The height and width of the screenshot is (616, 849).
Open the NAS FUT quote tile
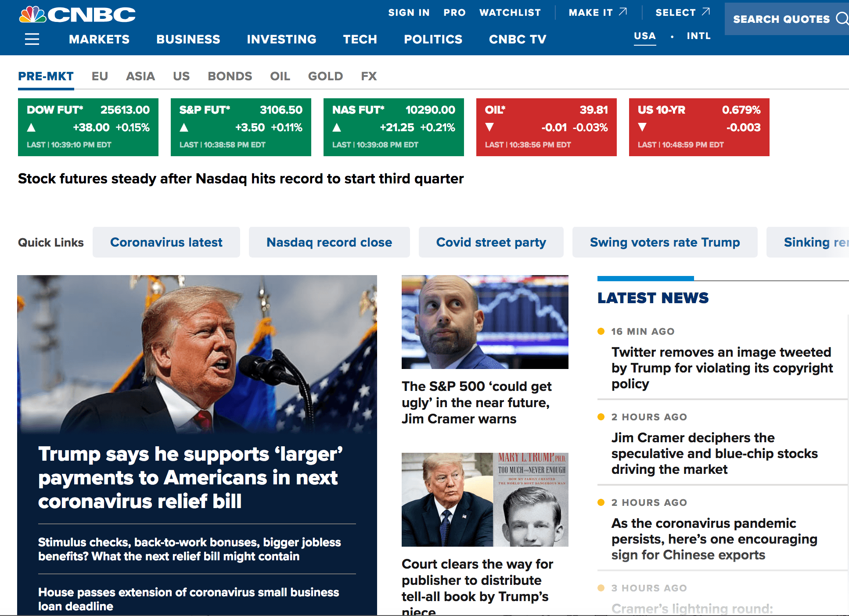click(394, 127)
